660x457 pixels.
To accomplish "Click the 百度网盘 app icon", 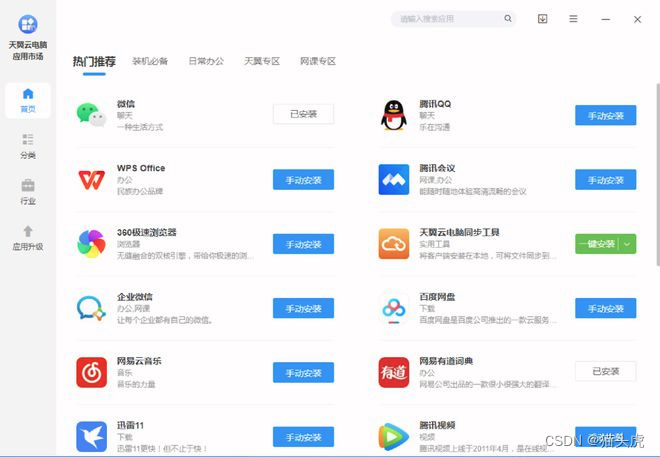I will click(x=394, y=309).
